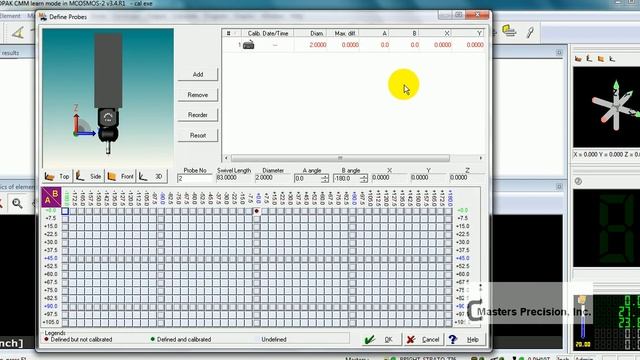Viewport: 640px width, 360px height.
Task: Toggle red-dot cell A +0.0, B +0.0
Action: click(256, 211)
